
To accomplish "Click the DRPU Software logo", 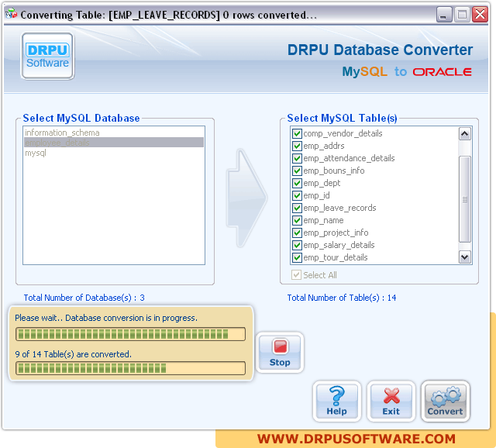I will tap(47, 56).
